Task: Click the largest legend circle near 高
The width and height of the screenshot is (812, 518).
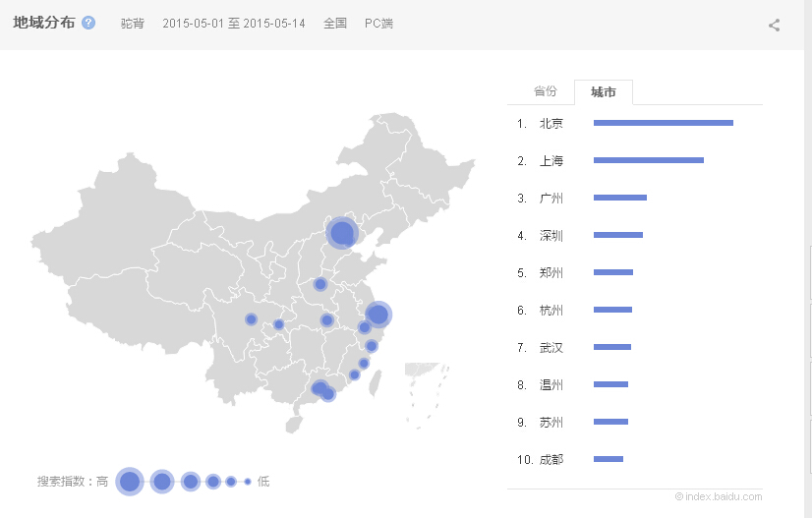Action: 130,482
